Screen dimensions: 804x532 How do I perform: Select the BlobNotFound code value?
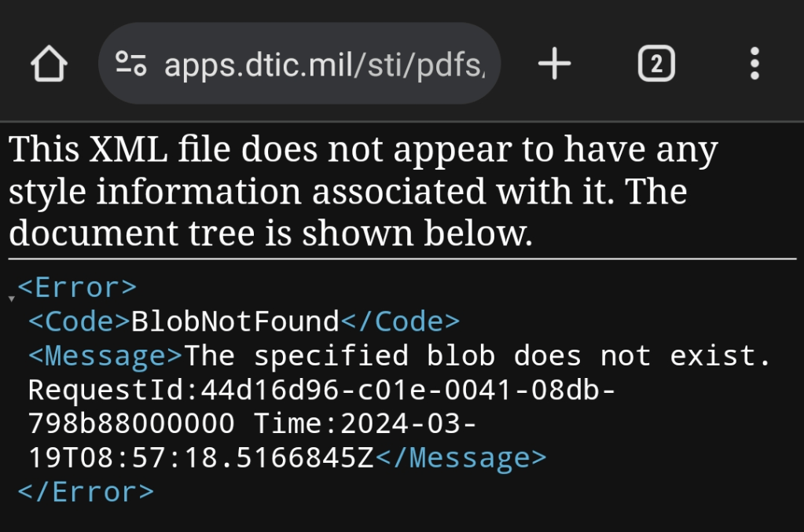pyautogui.click(x=234, y=321)
